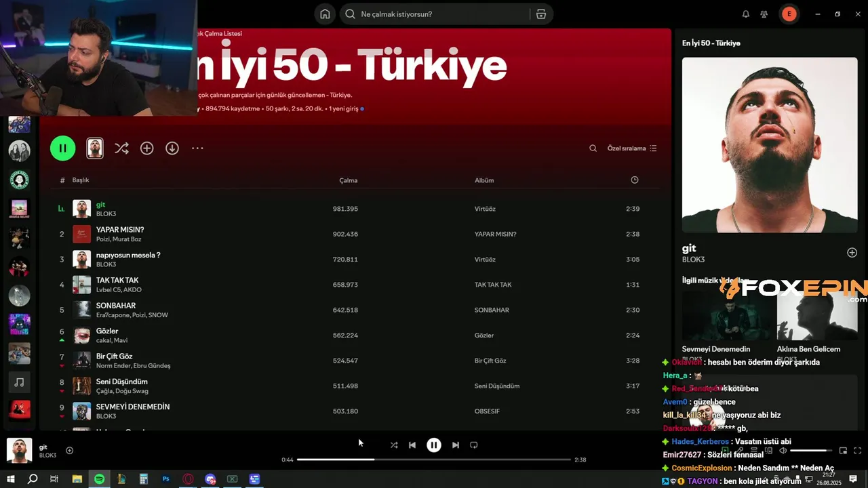The height and width of the screenshot is (488, 868).
Task: Add 'git' to liked in side panel
Action: pyautogui.click(x=852, y=253)
